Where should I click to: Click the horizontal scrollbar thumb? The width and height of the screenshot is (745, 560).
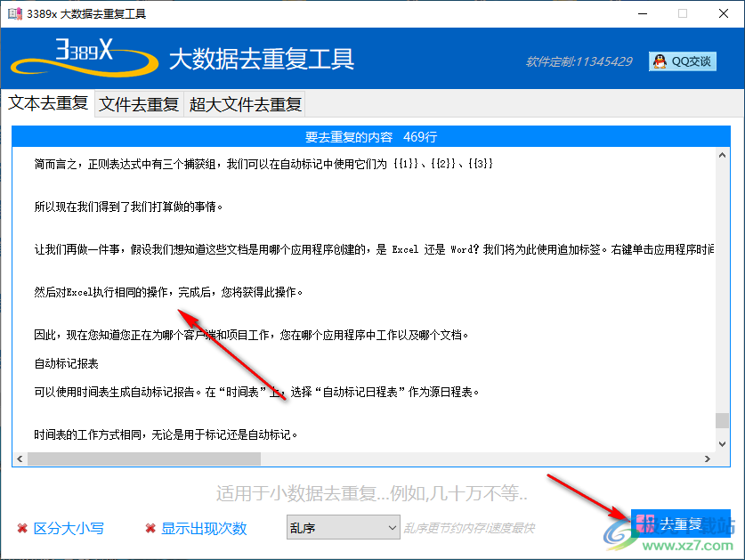[x=144, y=459]
